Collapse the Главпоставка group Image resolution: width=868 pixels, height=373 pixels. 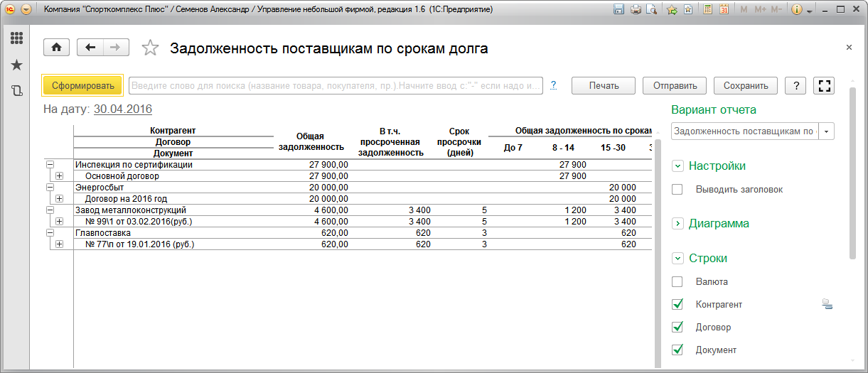(50, 233)
